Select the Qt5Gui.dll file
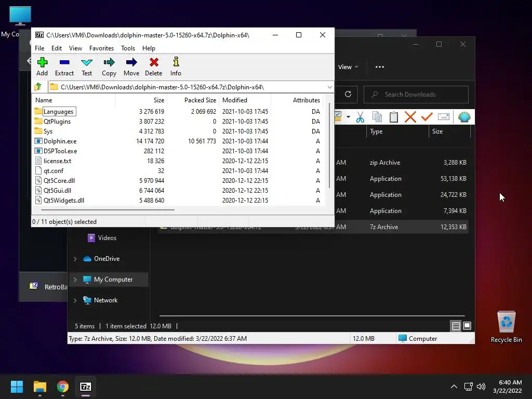 pyautogui.click(x=57, y=190)
